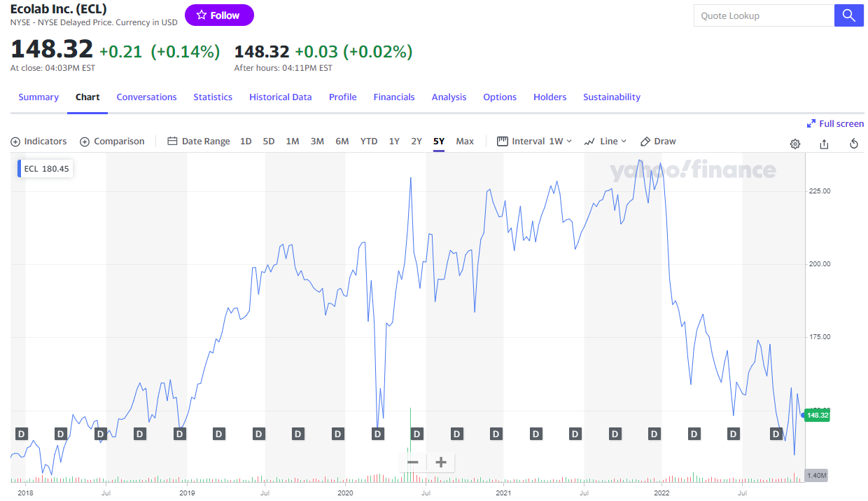Open the Sustainability tab
Screen dimensions: 868x501
612,97
